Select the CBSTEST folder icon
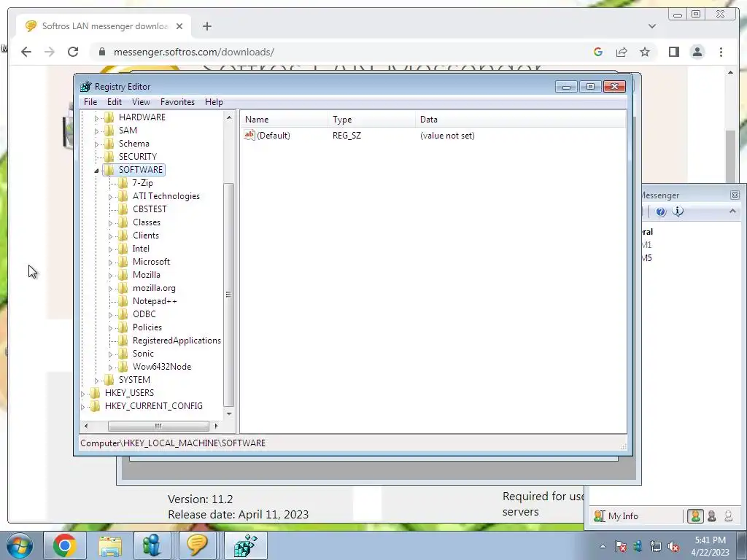The image size is (747, 560). (123, 209)
